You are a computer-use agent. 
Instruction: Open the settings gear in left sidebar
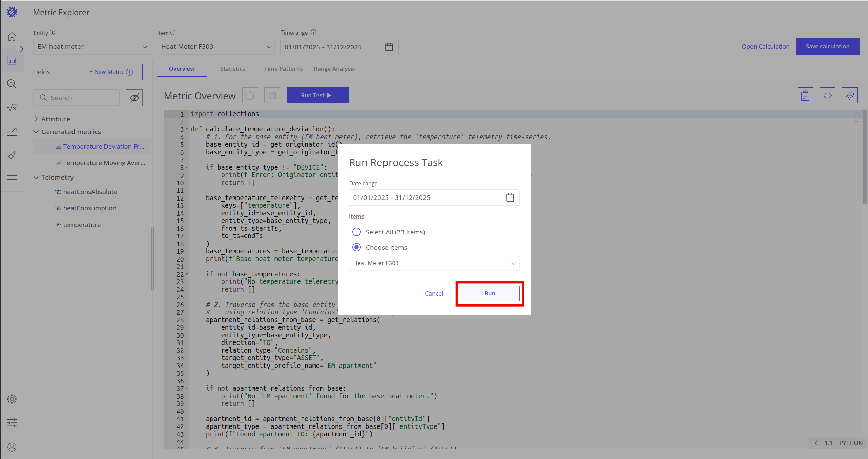coord(12,399)
